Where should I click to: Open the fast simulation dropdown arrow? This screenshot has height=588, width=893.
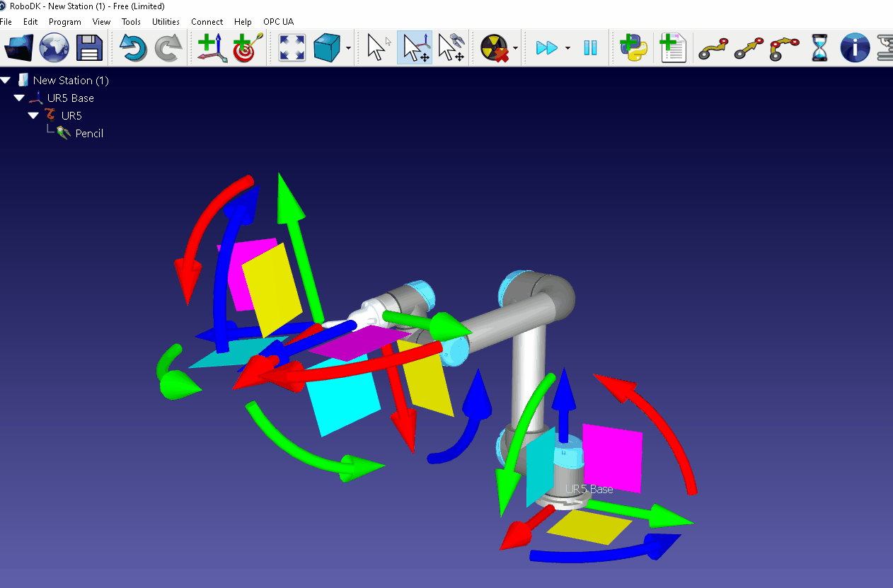click(568, 49)
